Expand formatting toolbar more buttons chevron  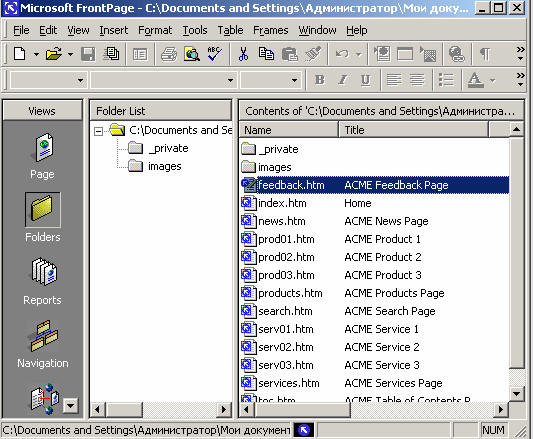[520, 79]
